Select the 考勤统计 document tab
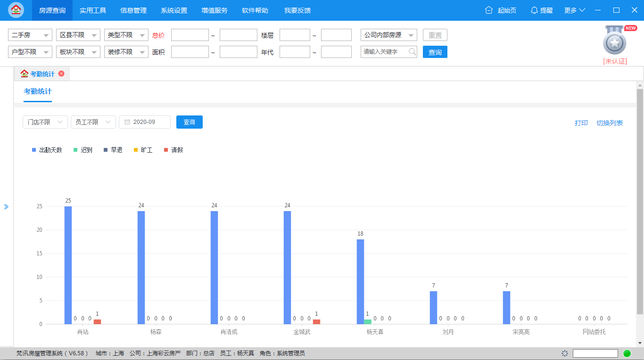 (42, 74)
